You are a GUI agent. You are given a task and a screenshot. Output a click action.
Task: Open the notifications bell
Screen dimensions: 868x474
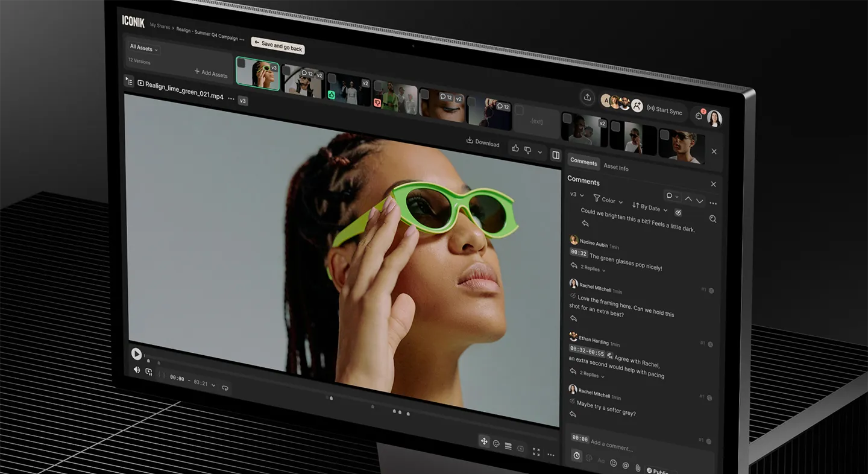(699, 116)
